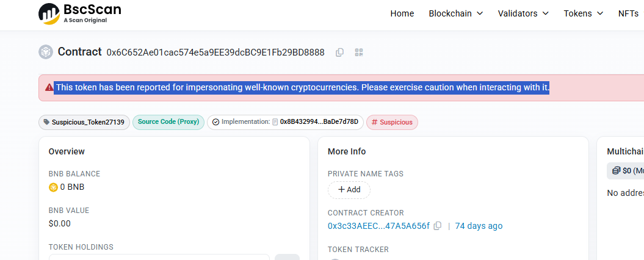Open the Tokens dropdown
Image resolution: width=644 pixels, height=260 pixels.
583,13
